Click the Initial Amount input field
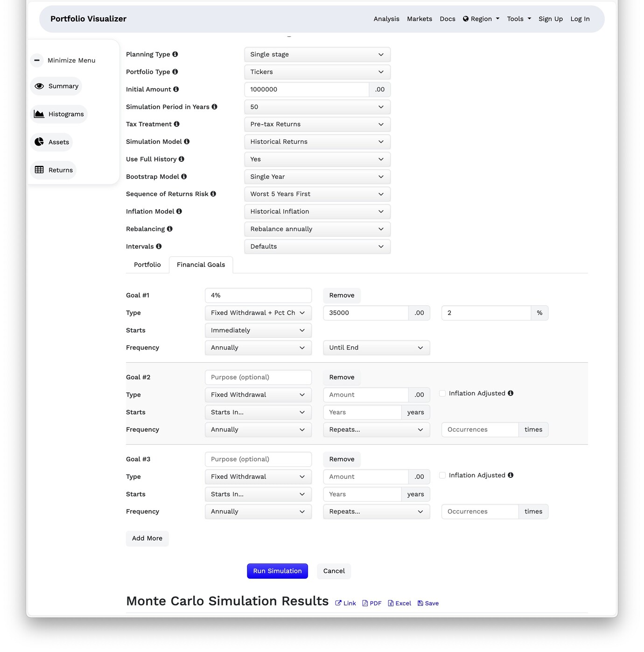The width and height of the screenshot is (644, 652). [x=307, y=89]
